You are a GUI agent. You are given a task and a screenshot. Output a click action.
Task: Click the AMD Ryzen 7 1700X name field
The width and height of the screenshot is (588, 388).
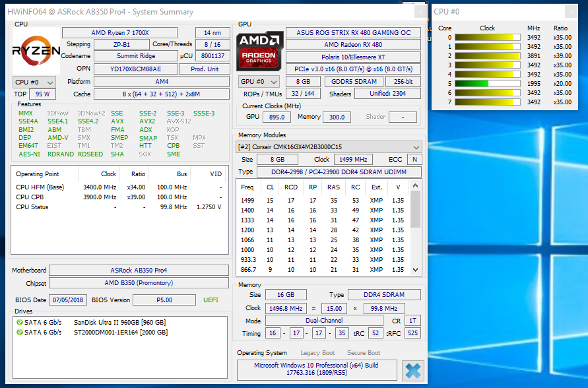(119, 32)
